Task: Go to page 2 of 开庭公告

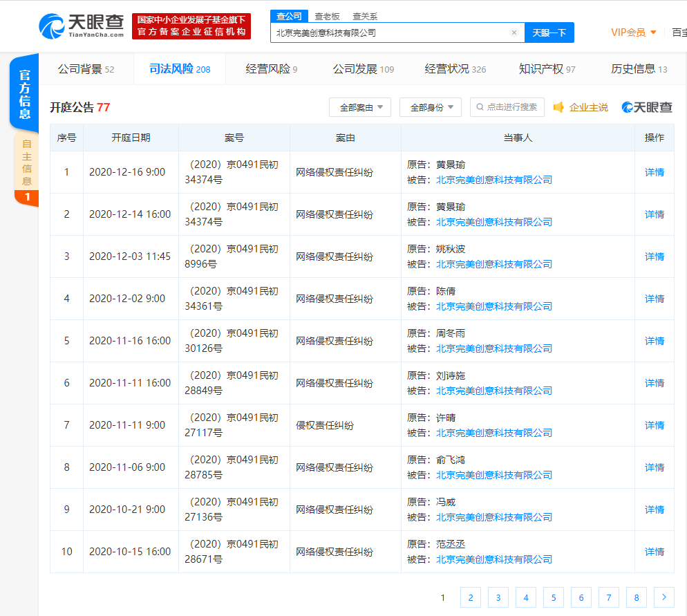Action: 470,597
